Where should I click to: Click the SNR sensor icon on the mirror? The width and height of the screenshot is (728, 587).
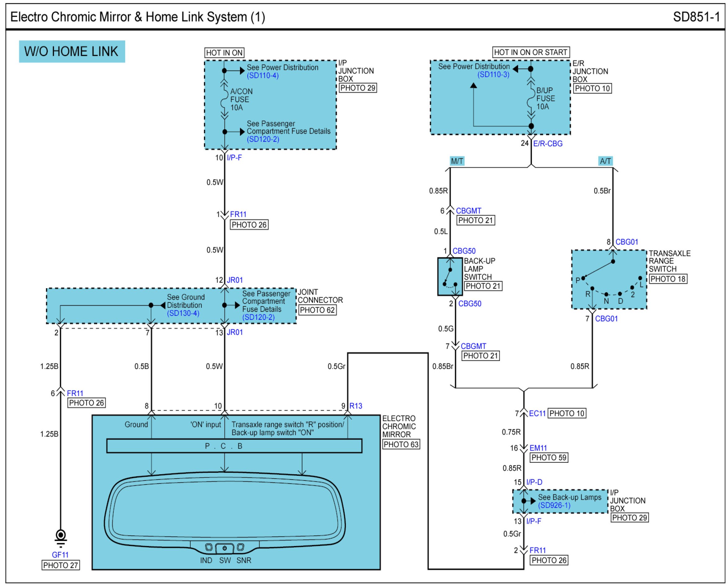tap(240, 548)
